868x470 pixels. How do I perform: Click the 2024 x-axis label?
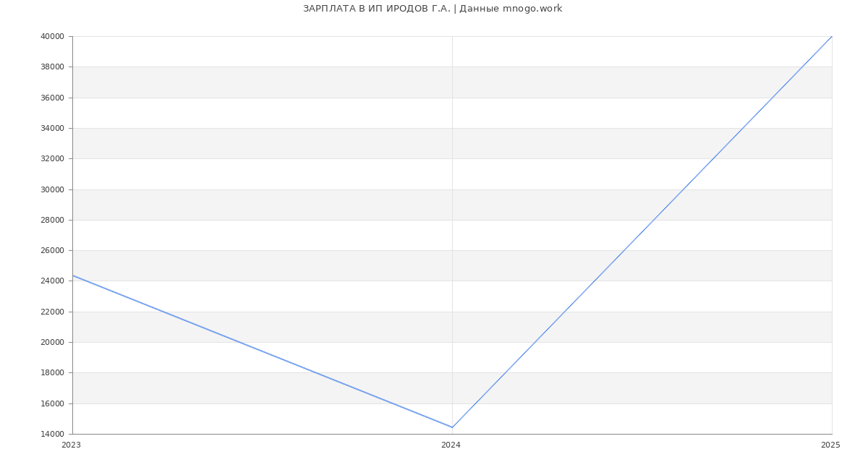451,445
